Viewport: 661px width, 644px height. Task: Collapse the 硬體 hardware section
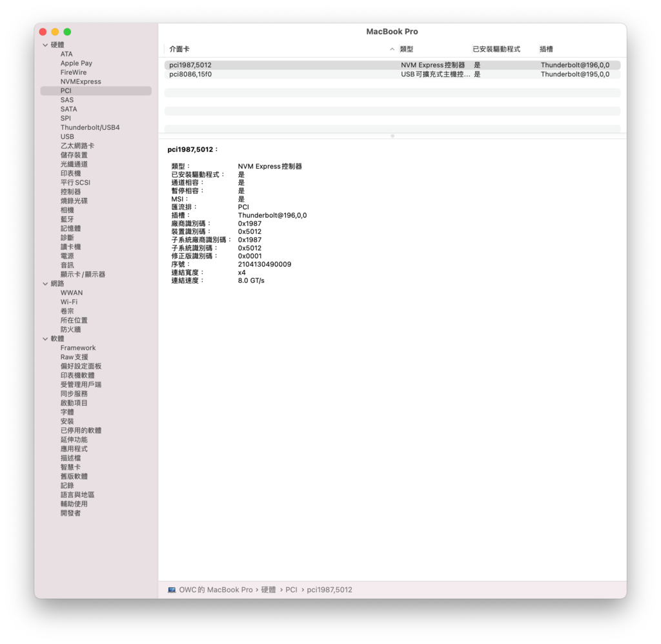(x=45, y=45)
